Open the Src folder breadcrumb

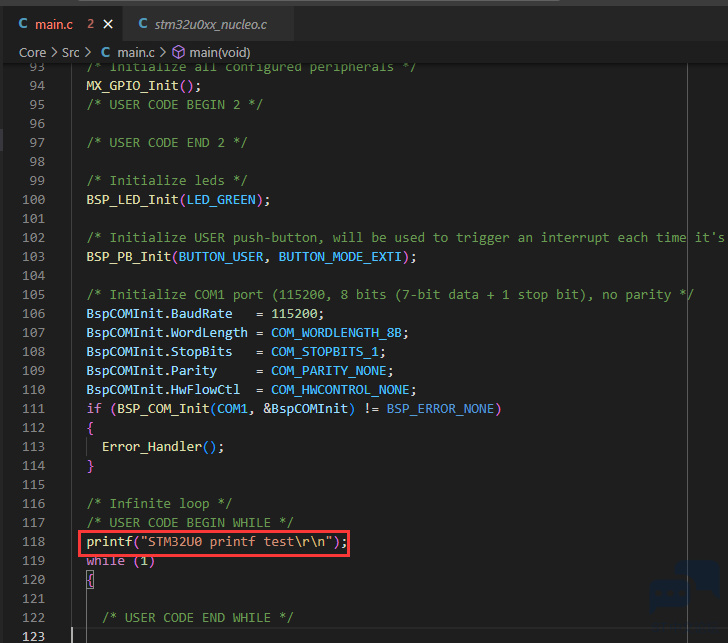71,52
